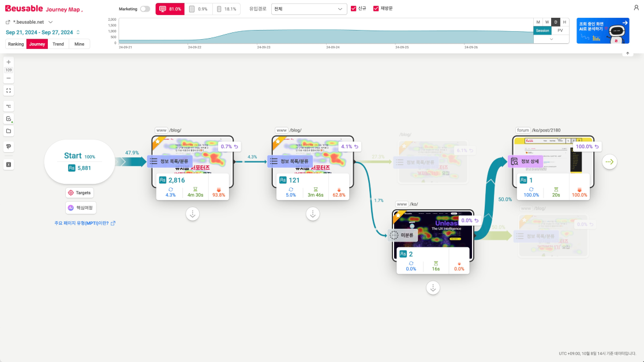Uncheck the 신규 checkbox
The height and width of the screenshot is (362, 644).
[354, 9]
